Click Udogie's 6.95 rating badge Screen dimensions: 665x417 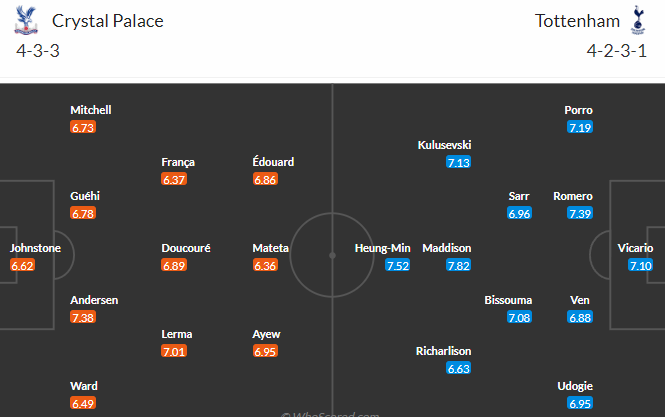point(580,403)
